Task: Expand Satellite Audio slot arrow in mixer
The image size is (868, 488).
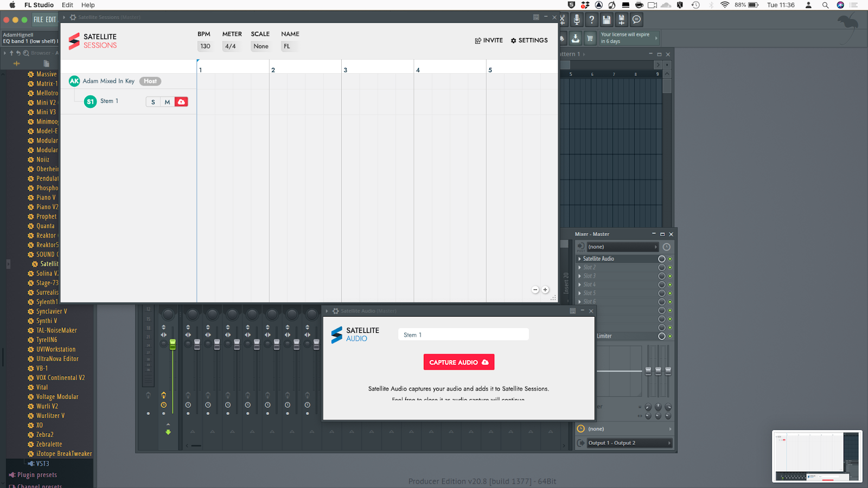Action: click(579, 259)
